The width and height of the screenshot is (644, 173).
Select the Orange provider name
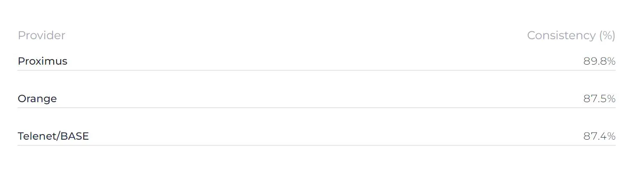click(x=37, y=99)
